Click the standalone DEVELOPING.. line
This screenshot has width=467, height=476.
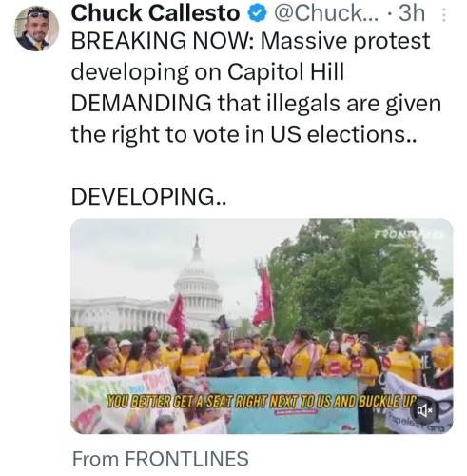[x=148, y=197]
